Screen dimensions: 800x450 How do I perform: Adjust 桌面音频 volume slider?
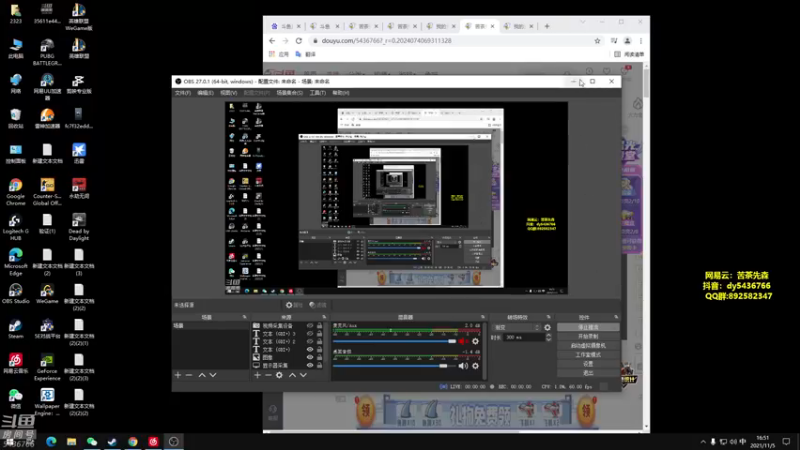(394, 366)
